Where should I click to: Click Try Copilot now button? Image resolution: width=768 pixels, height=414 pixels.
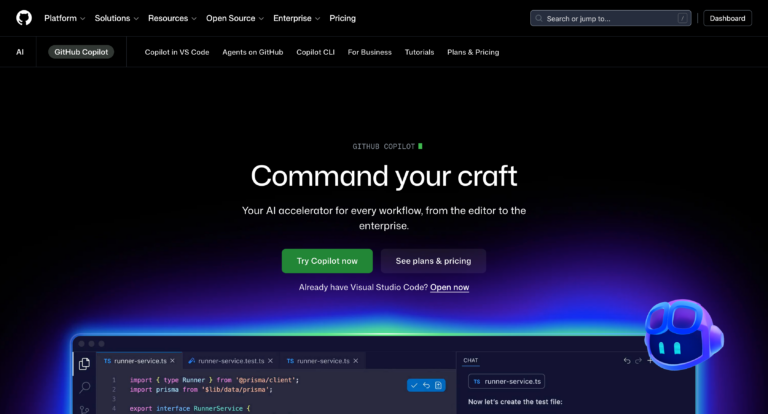pos(327,261)
